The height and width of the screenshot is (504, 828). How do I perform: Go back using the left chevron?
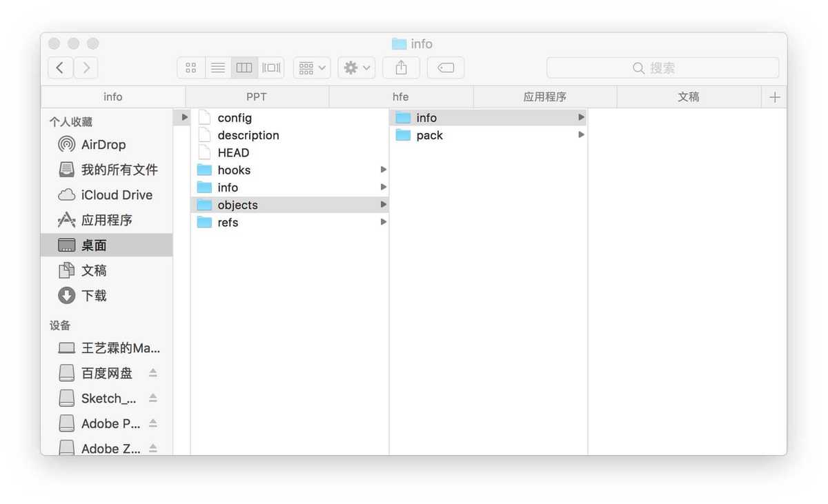point(61,68)
